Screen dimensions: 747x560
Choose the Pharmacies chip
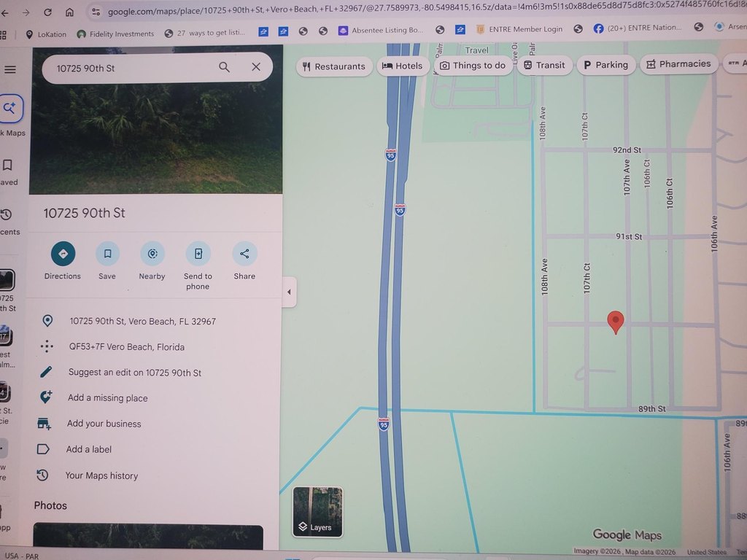(x=678, y=64)
